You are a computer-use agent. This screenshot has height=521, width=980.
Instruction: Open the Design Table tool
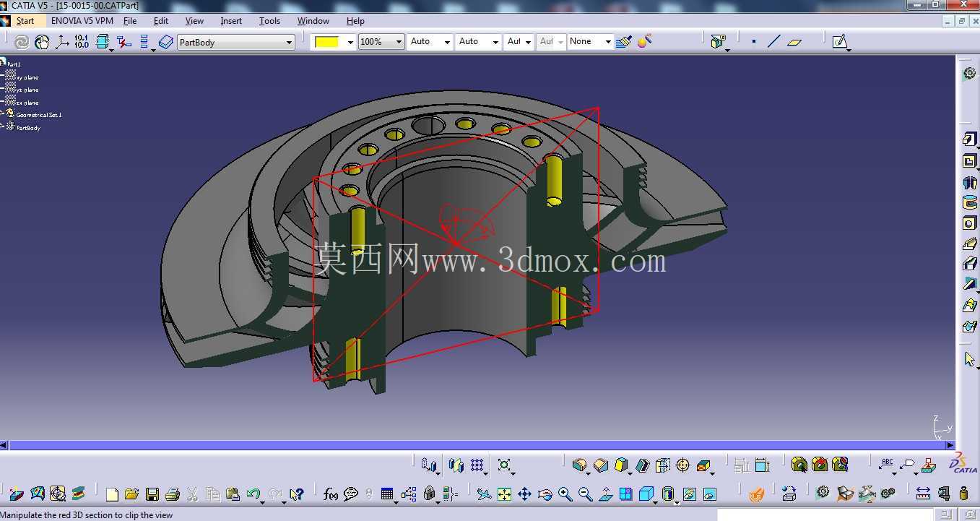tap(387, 494)
